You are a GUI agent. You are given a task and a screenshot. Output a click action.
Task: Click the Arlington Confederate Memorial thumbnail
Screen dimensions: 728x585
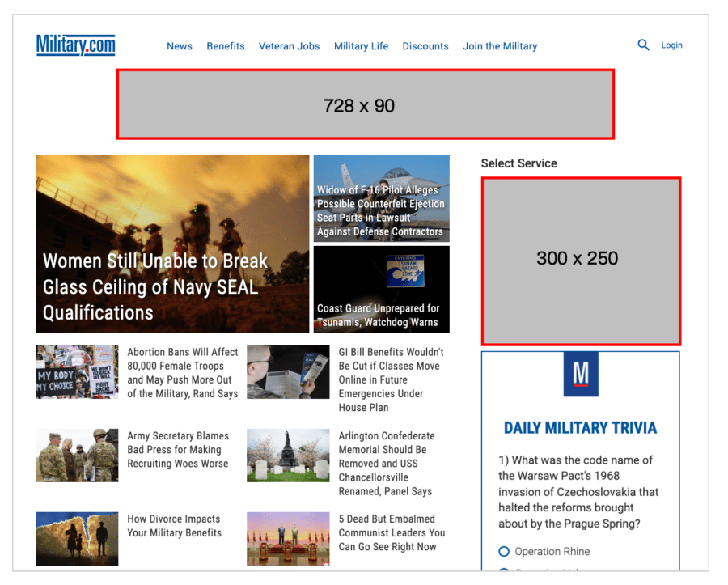(x=288, y=456)
